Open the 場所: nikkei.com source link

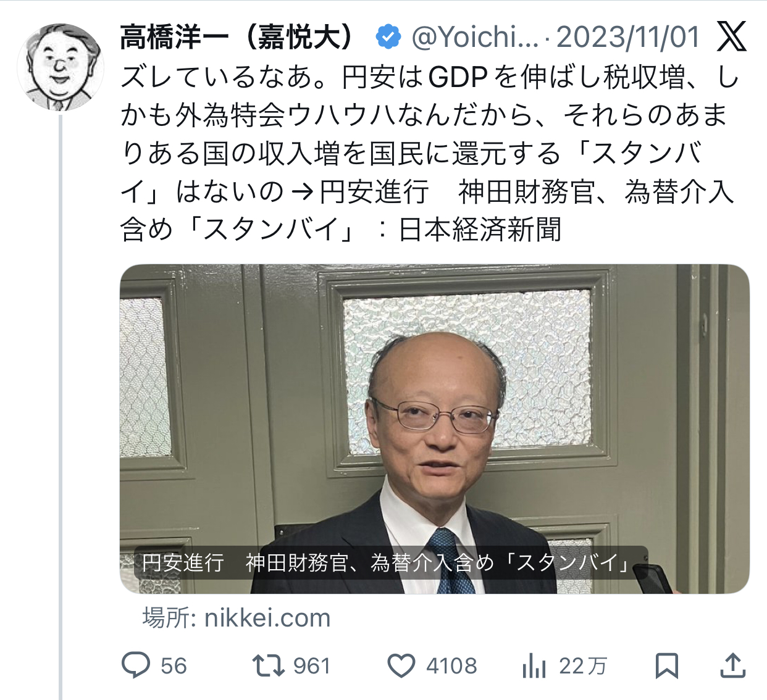click(237, 618)
